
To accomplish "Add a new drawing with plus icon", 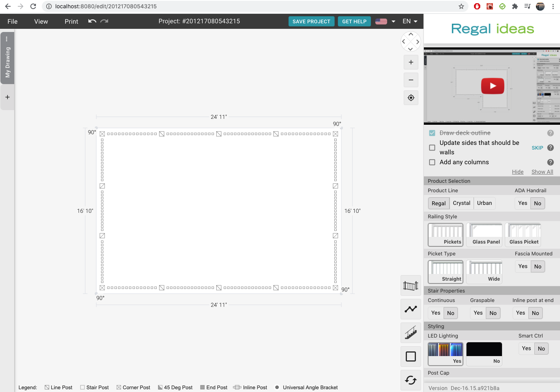I will (x=7, y=97).
